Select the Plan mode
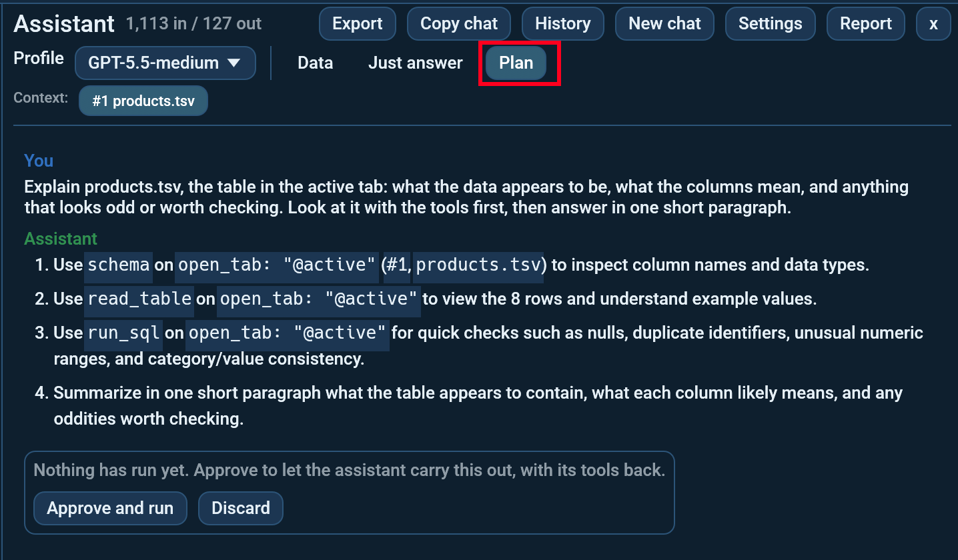This screenshot has height=560, width=958. [x=516, y=63]
